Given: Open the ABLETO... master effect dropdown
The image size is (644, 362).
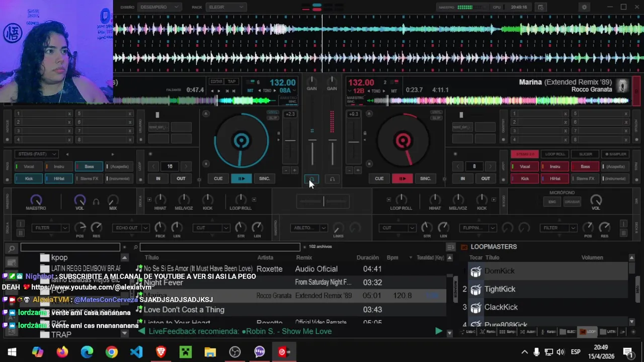Looking at the screenshot, I should coord(309,228).
